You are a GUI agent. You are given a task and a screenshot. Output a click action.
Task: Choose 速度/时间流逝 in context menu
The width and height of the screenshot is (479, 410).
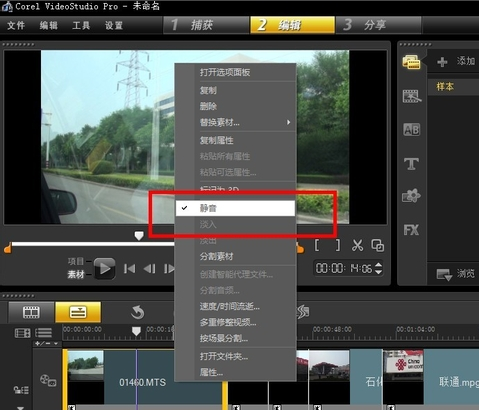point(230,306)
